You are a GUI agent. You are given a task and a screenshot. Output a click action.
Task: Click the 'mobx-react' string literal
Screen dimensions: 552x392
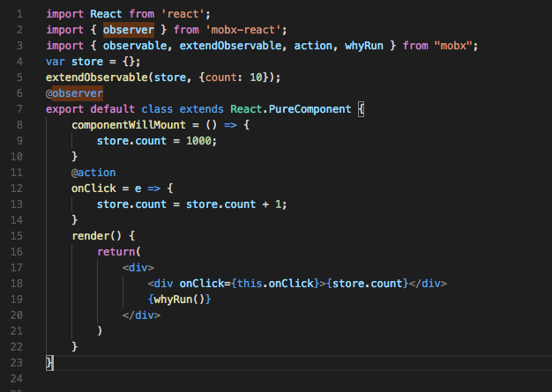tap(242, 30)
